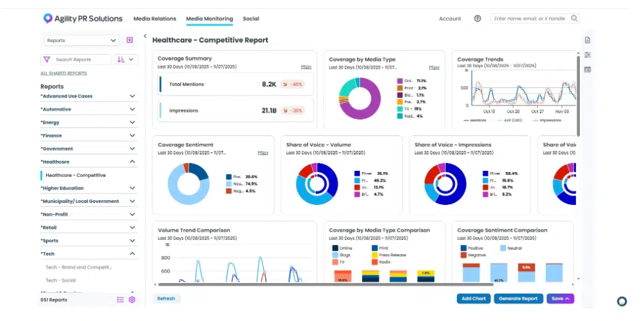The width and height of the screenshot is (644, 321).
Task: Click into the Search Reports field
Action: click(x=82, y=59)
